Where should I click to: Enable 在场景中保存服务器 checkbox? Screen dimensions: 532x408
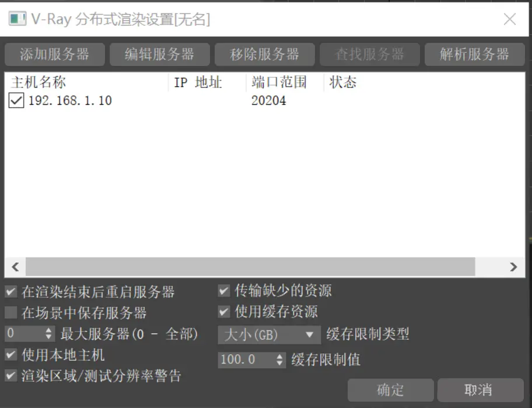point(11,312)
